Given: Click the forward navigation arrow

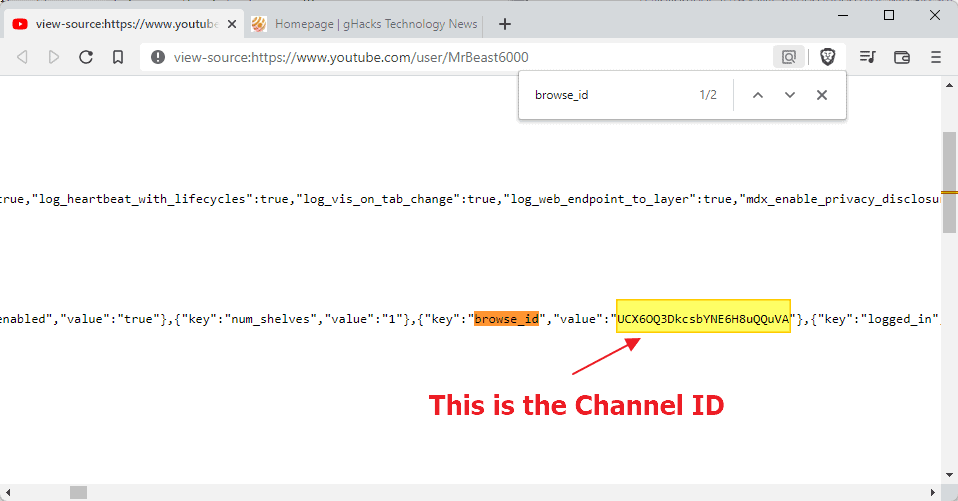Looking at the screenshot, I should 54,57.
